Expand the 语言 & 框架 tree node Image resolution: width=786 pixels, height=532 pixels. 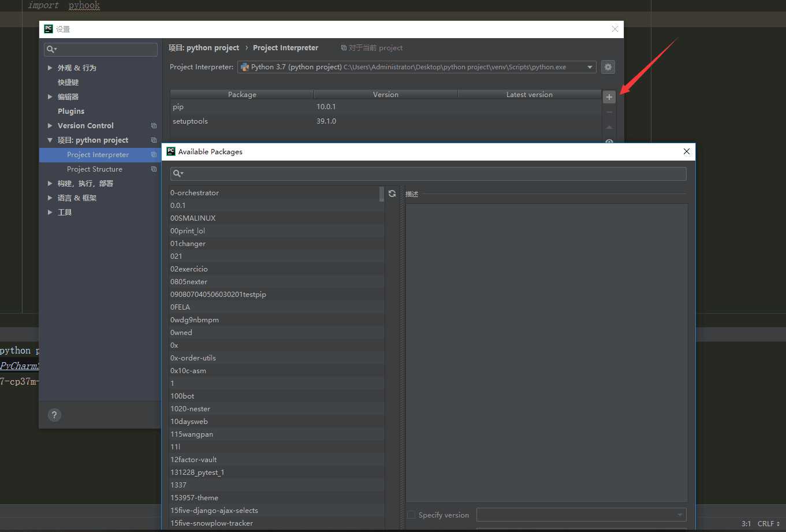point(50,198)
